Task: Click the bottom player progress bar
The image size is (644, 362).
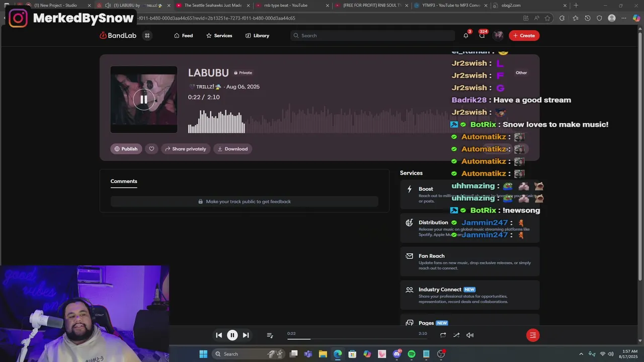Action: [x=357, y=339]
